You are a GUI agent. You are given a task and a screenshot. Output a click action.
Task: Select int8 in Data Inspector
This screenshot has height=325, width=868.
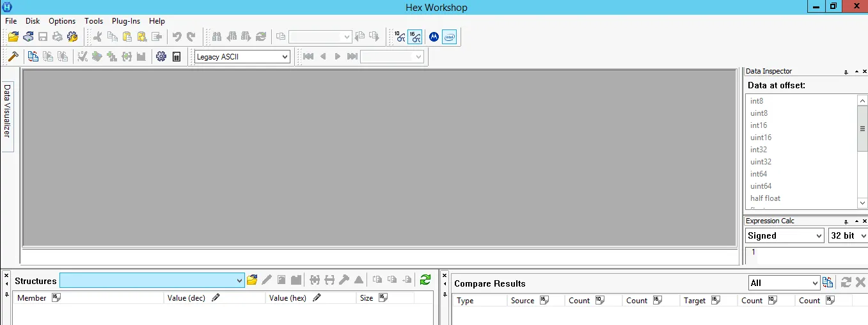click(x=757, y=101)
